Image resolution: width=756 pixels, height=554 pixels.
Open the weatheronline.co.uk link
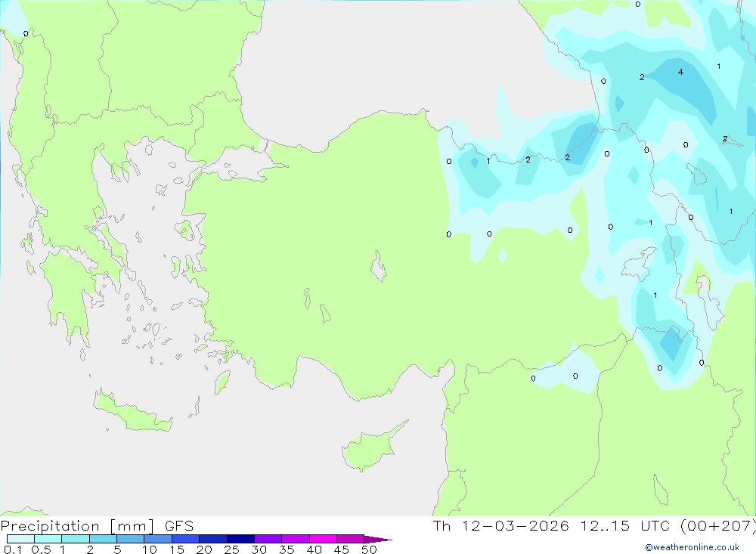[x=692, y=547]
